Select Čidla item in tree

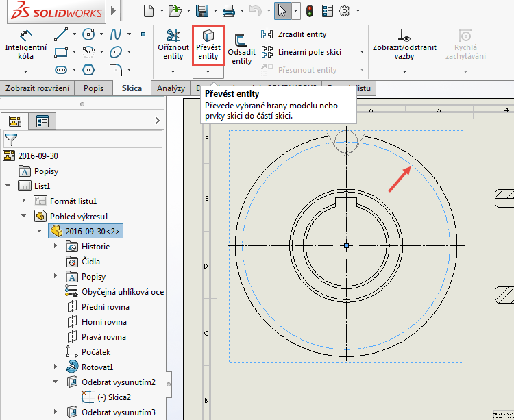(x=83, y=262)
